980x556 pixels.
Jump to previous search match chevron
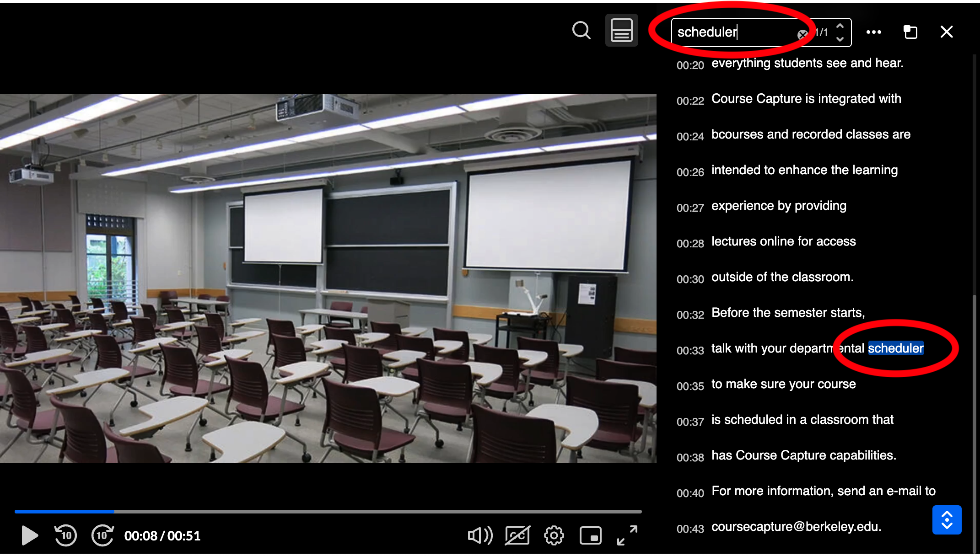pos(840,26)
